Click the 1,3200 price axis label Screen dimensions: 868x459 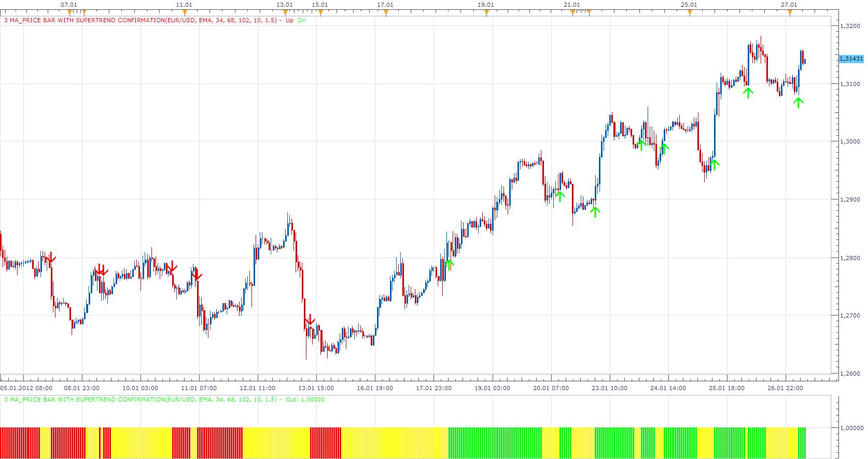(850, 26)
